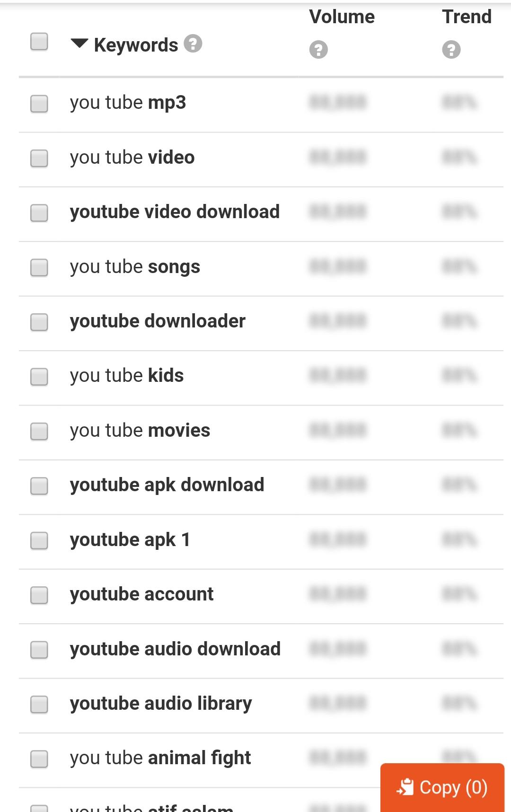Select the 'you tube animal fight' keyword
Viewport: 511px width, 812px height.
(x=160, y=758)
